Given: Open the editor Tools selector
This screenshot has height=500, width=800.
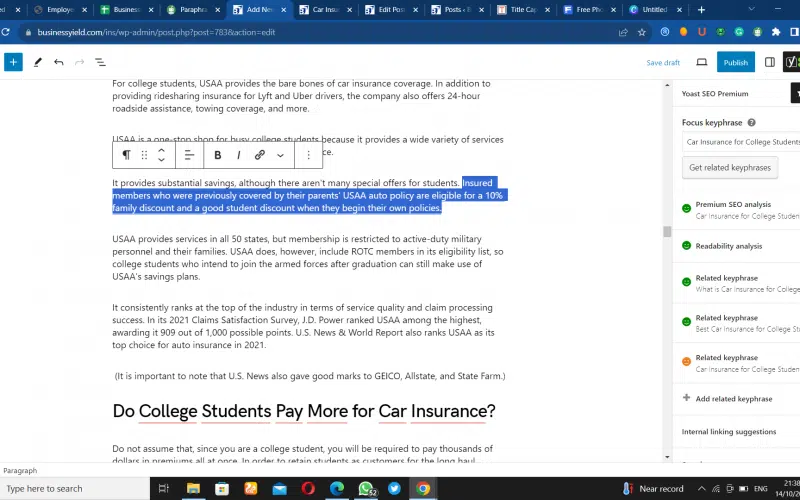Looking at the screenshot, I should pyautogui.click(x=38, y=62).
